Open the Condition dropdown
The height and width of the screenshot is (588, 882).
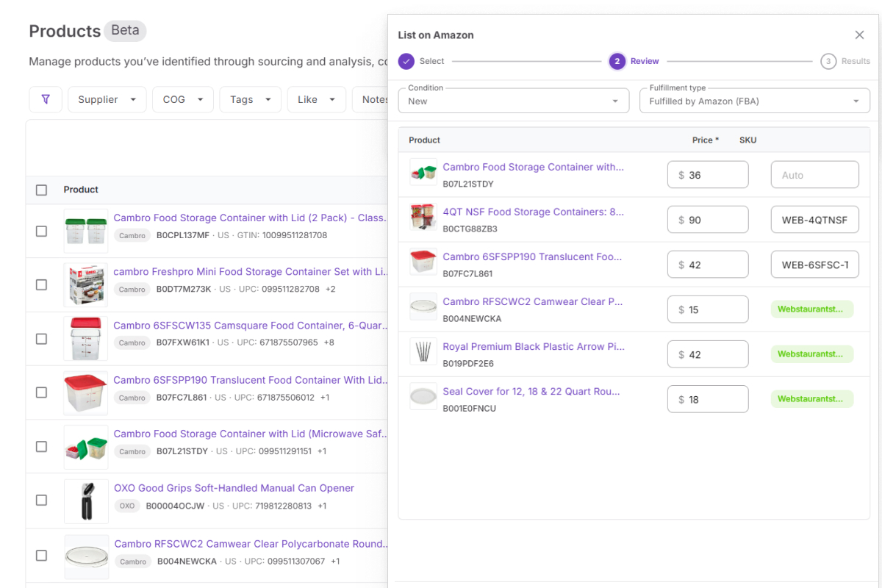(513, 100)
